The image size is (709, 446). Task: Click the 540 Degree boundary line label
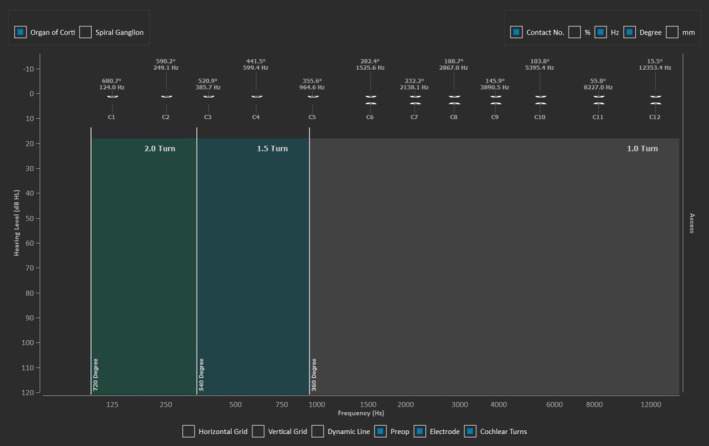click(x=201, y=375)
